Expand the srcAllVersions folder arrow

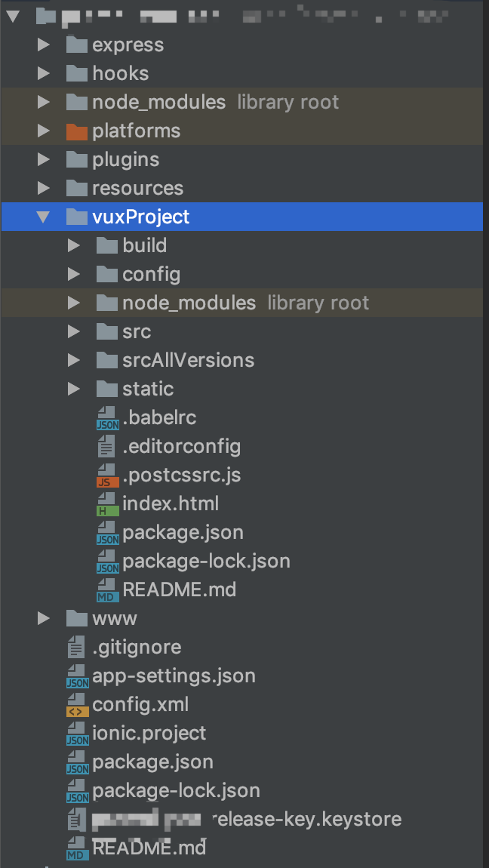[74, 361]
